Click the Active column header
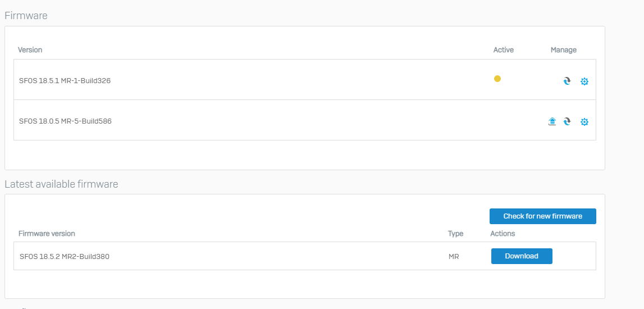644x309 pixels. (504, 49)
